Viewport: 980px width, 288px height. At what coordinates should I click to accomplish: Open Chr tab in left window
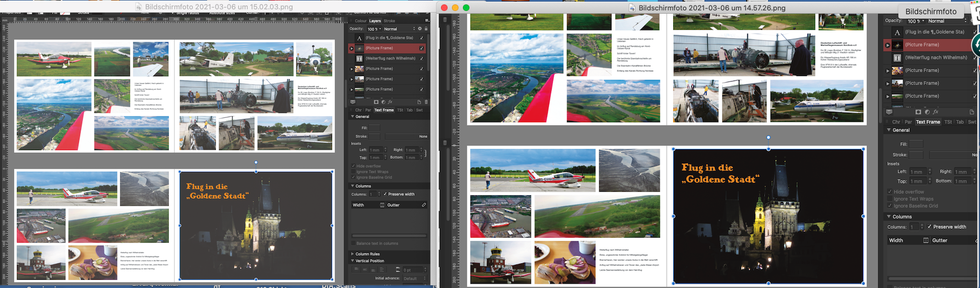click(x=358, y=110)
